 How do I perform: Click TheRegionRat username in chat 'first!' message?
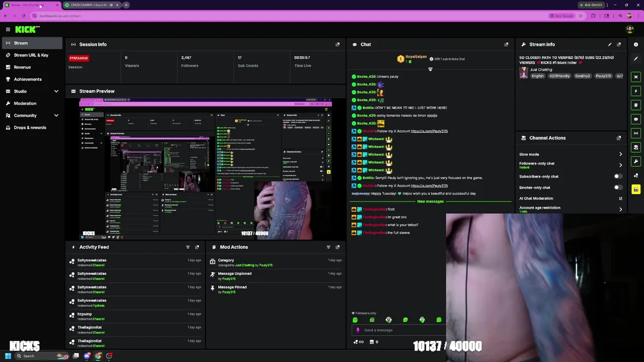point(374,209)
